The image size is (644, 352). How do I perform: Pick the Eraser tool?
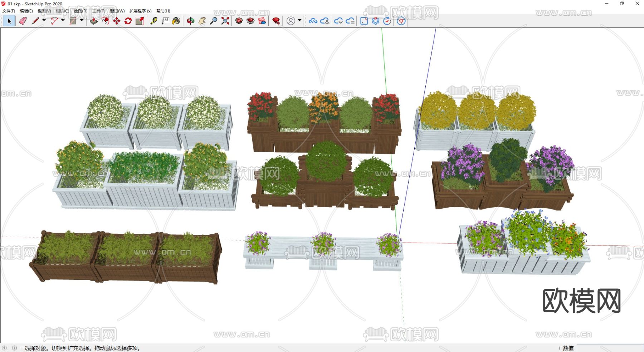point(23,21)
